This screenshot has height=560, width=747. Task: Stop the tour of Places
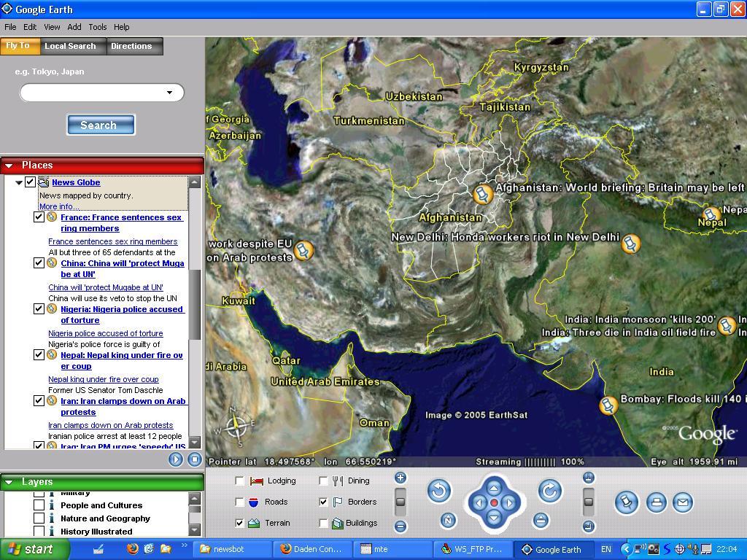coord(194,459)
